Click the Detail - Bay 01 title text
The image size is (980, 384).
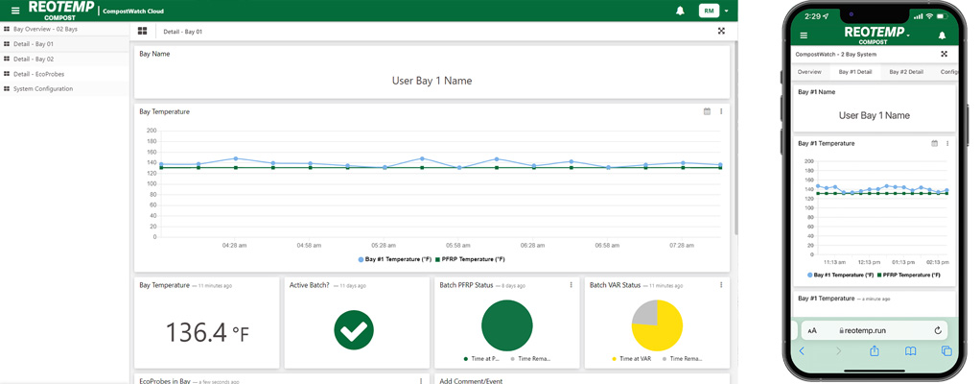182,32
